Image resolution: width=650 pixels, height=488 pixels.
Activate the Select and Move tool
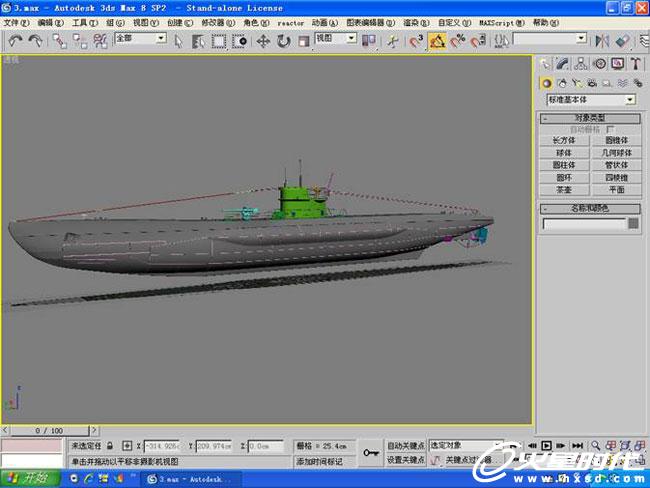(x=263, y=41)
